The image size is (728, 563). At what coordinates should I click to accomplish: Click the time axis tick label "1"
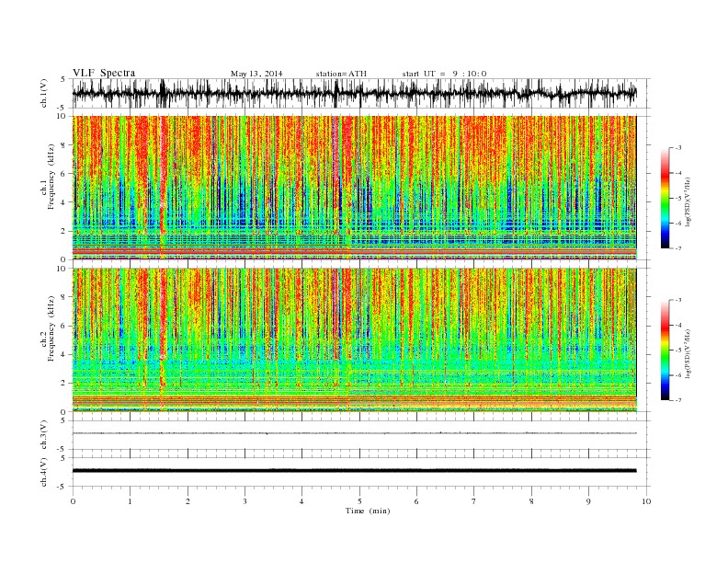point(131,501)
